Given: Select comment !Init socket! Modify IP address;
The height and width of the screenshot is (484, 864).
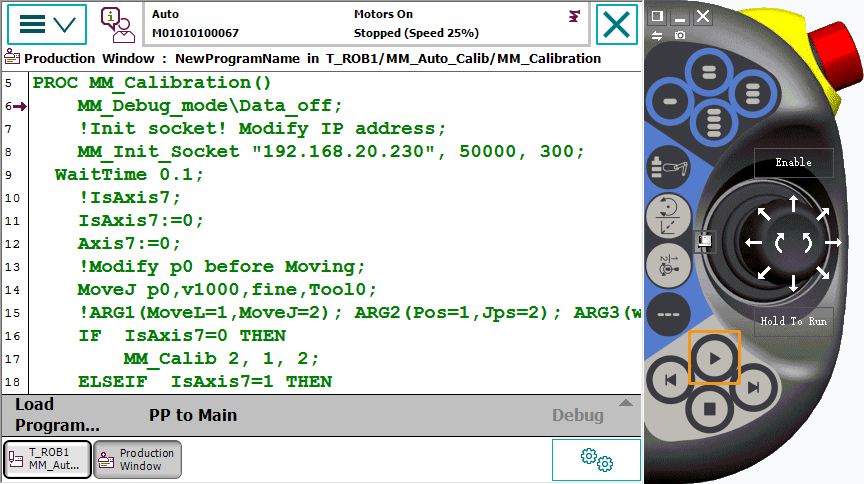Looking at the screenshot, I should point(262,129).
